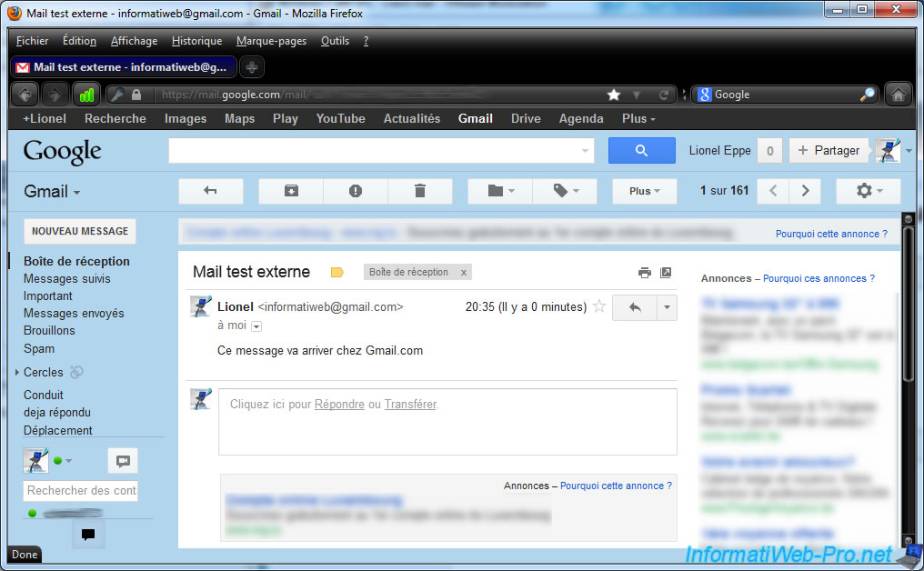Toggle the yellow importance marker

point(337,272)
